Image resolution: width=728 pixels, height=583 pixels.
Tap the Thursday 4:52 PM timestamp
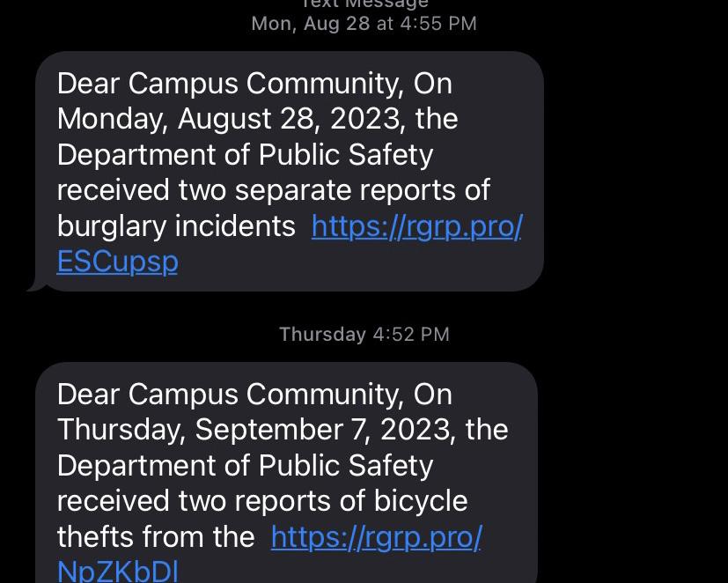pyautogui.click(x=364, y=335)
